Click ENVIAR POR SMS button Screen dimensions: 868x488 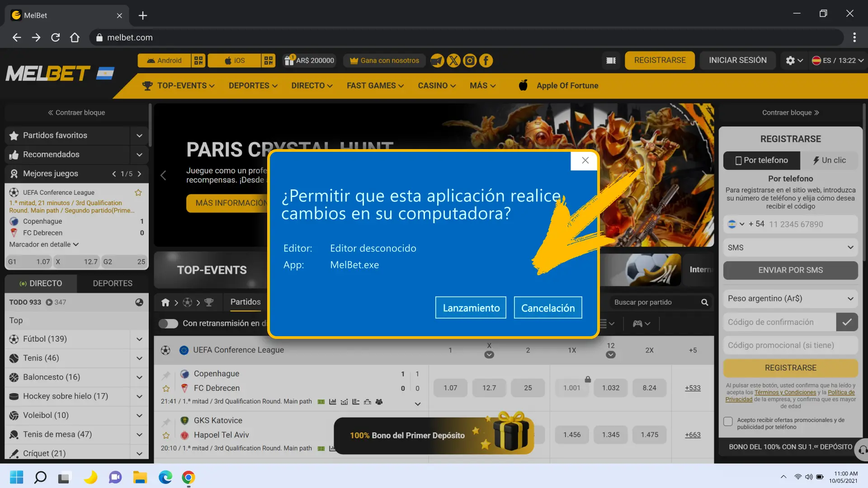point(790,270)
